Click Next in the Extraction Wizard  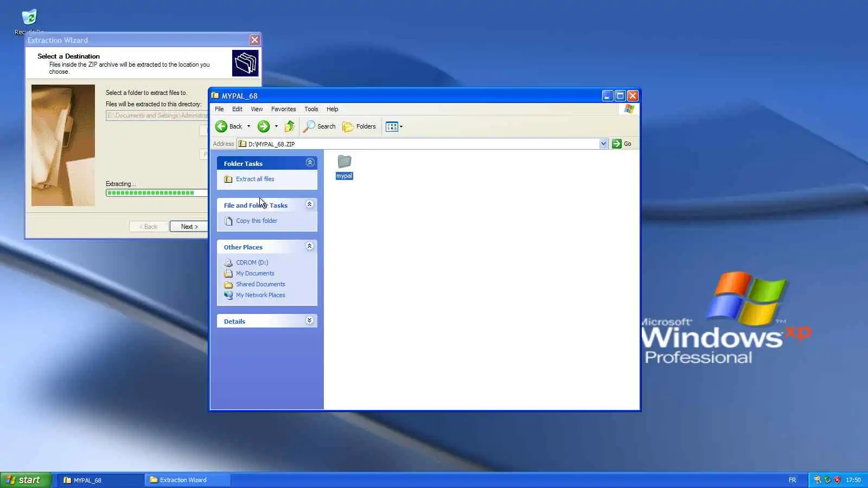coord(189,227)
